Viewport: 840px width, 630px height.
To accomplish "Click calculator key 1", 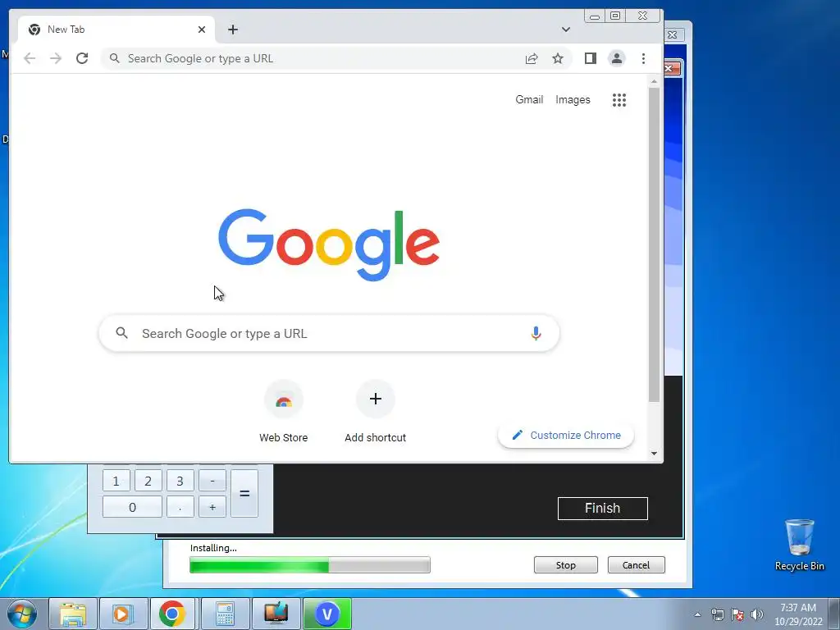I will coord(116,481).
